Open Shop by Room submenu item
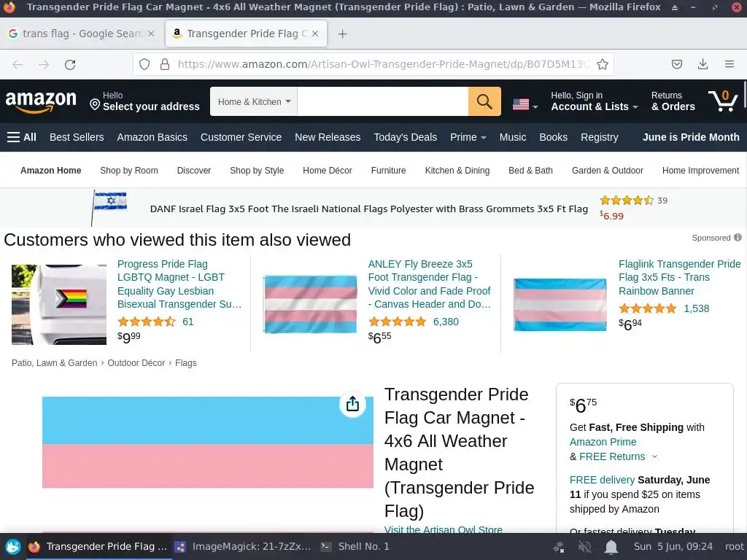This screenshot has width=747, height=560. [x=128, y=171]
